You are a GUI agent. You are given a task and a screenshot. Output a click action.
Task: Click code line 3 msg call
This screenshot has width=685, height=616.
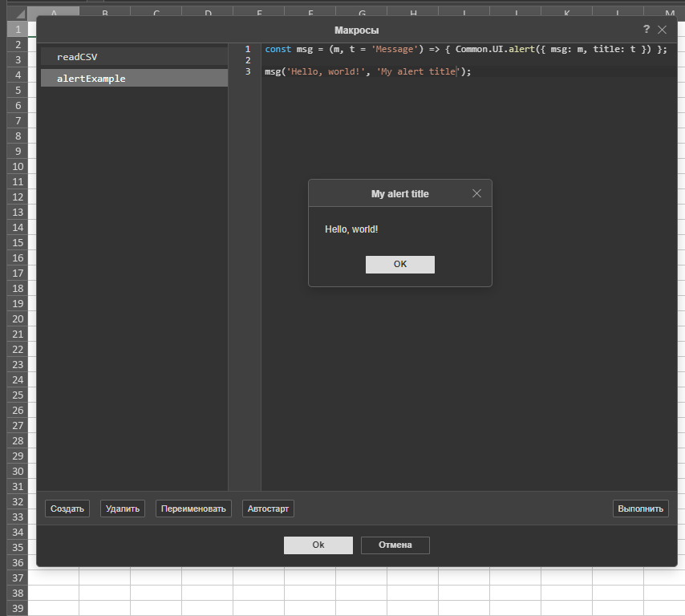[367, 71]
